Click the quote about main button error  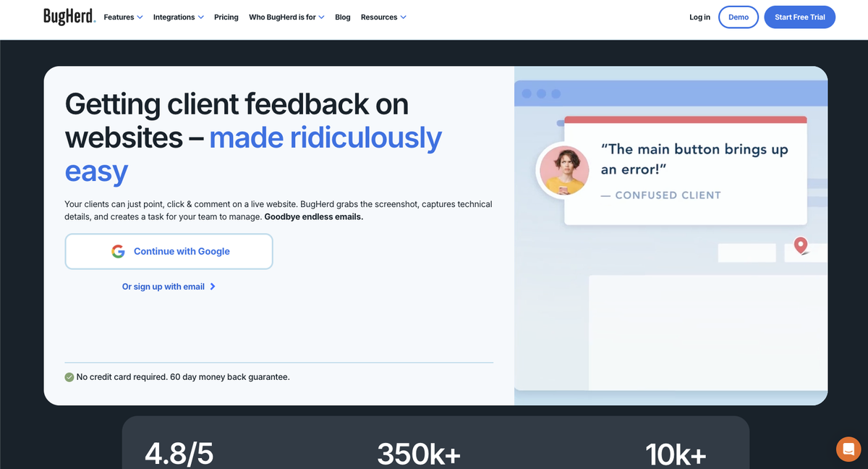point(694,159)
